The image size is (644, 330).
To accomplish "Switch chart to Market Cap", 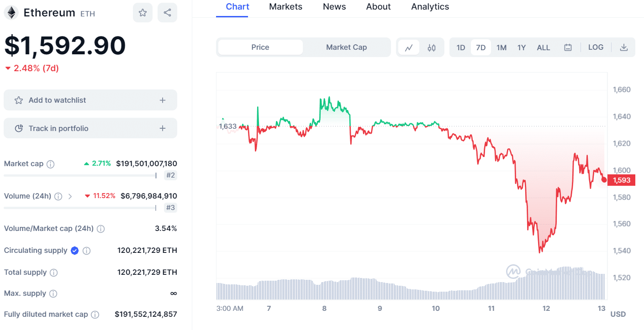I will coord(346,47).
